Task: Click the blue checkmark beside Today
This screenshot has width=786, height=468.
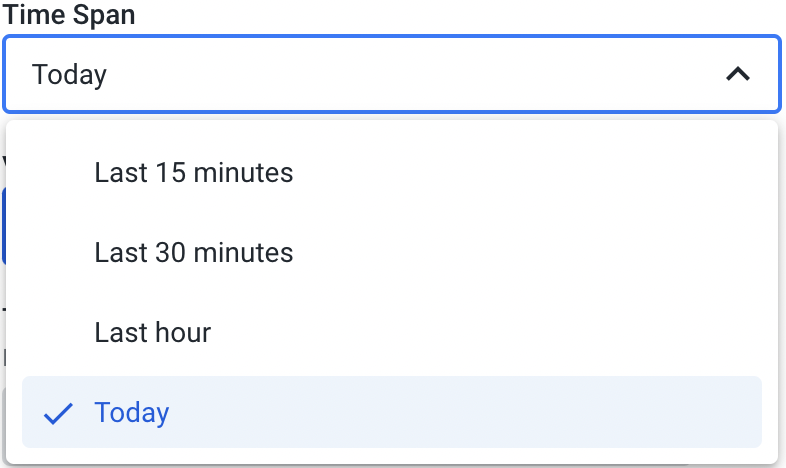Action: point(58,413)
